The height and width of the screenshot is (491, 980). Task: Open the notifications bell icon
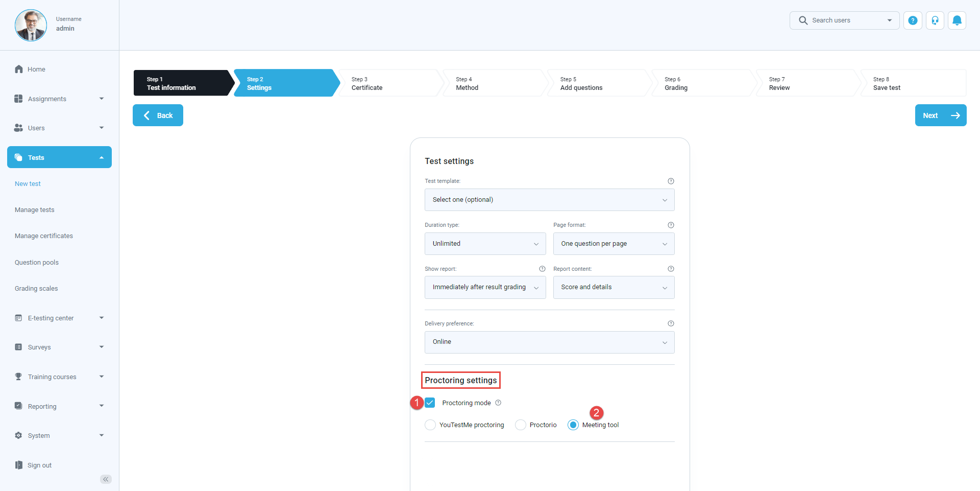click(957, 20)
